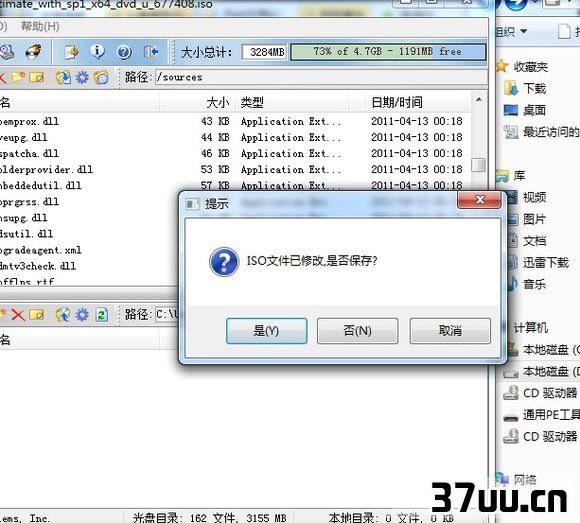Confirm saving with 是(Y) button
The width and height of the screenshot is (580, 523).
(266, 331)
